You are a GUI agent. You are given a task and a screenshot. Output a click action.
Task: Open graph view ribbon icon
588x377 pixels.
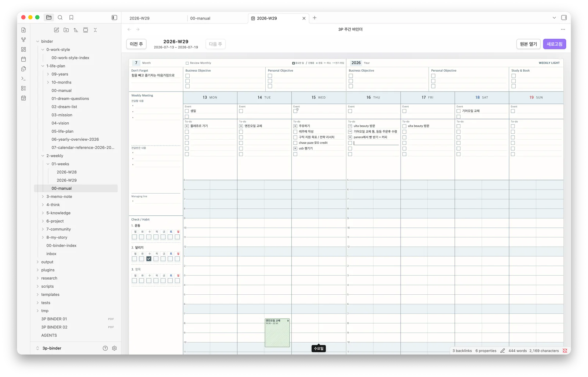(24, 40)
